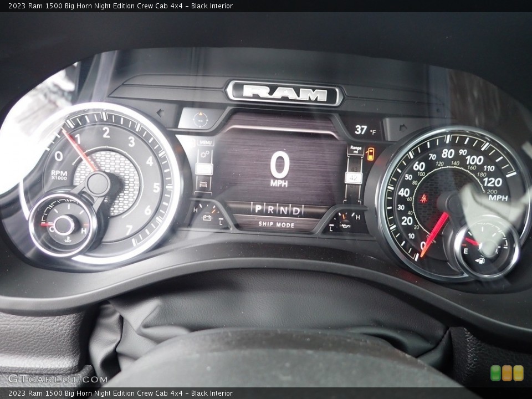
Task: Tap the number 7 on the tachometer
Action: coord(129,229)
